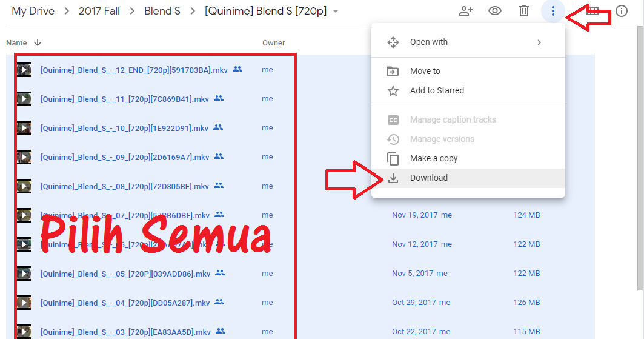Screen dimensions: 644x339
Task: Select Blend_S_-_04 [DD05A287].mkv file
Action: coord(125,303)
